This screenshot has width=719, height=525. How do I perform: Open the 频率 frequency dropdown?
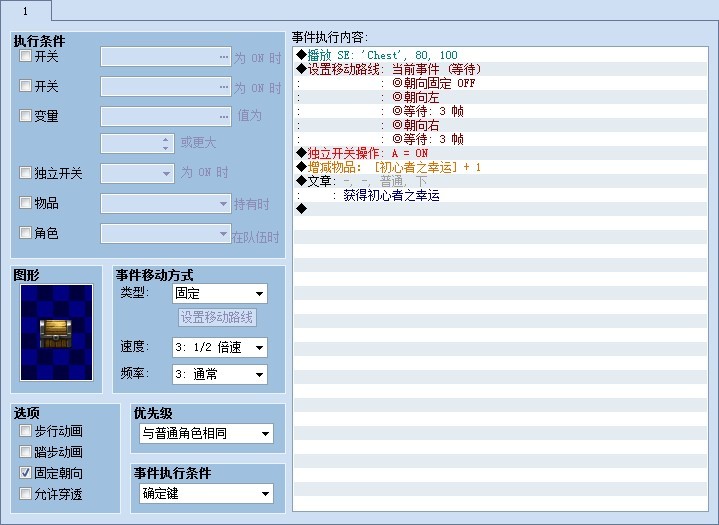[x=220, y=374]
